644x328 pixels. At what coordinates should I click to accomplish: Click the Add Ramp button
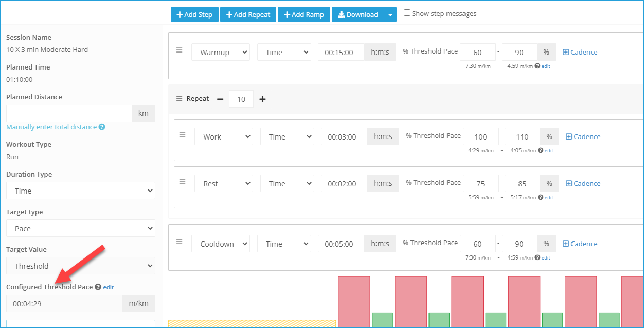[304, 14]
